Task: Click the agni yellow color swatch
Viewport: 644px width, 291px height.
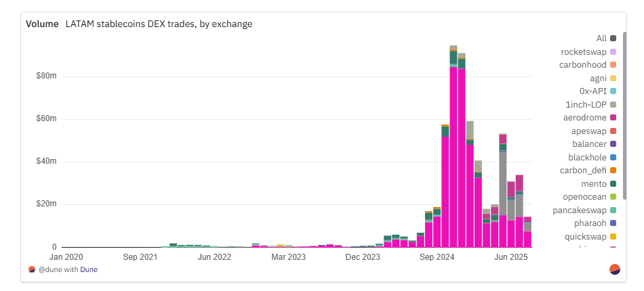Action: 613,79
